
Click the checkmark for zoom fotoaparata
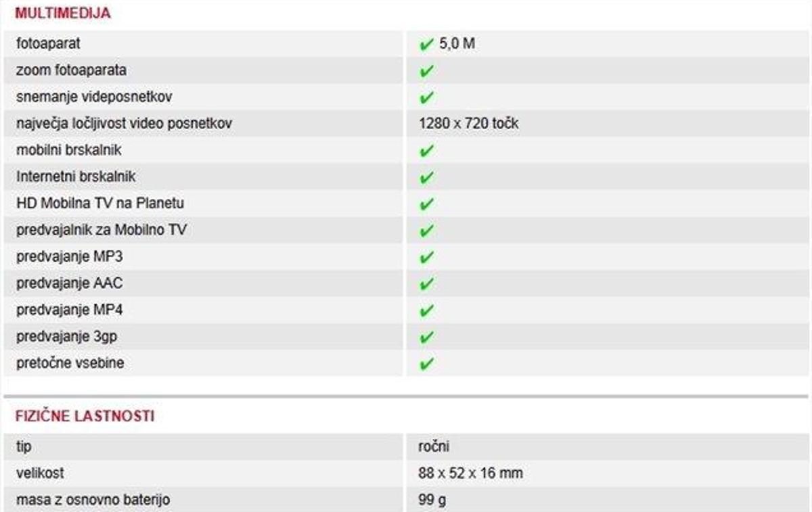tap(426, 71)
